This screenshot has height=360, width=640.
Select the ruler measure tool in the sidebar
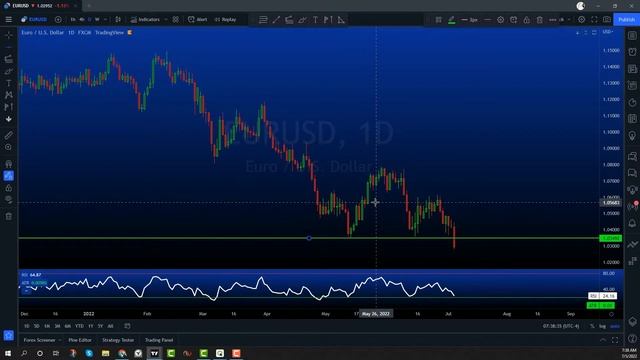point(9,135)
